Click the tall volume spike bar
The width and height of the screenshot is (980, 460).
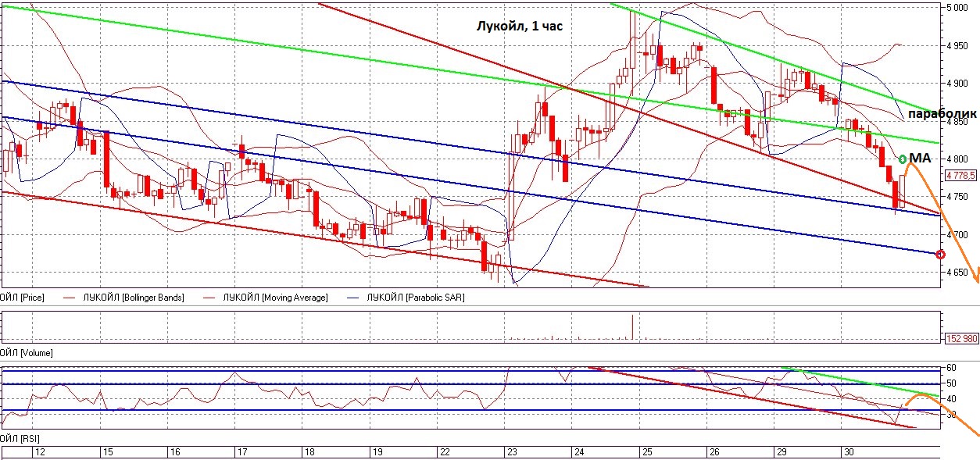632,327
